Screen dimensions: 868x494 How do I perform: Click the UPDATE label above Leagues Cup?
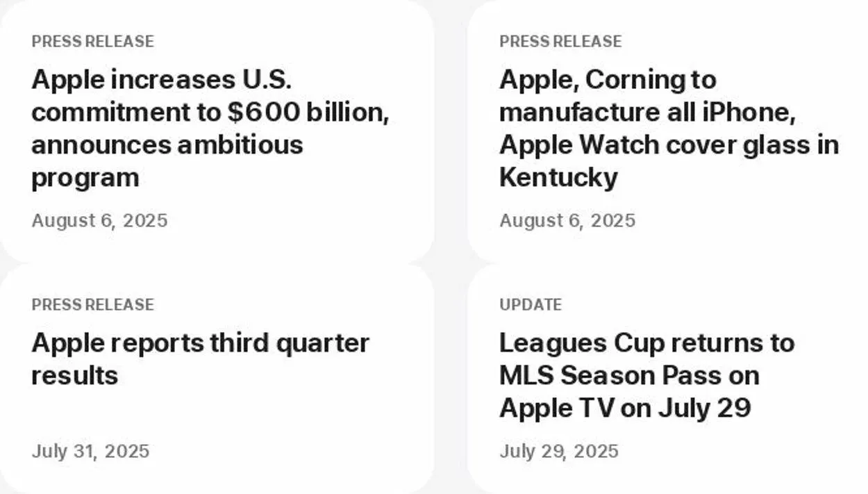pos(531,305)
